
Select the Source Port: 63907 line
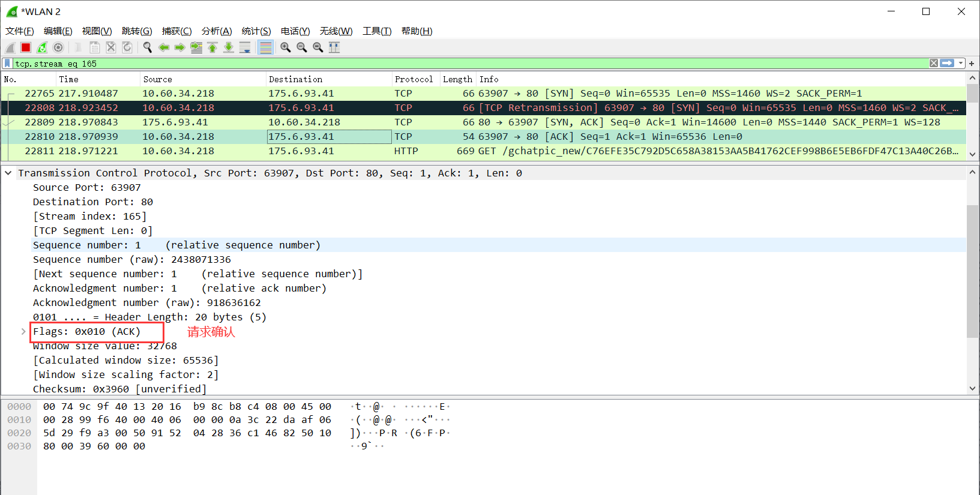(87, 187)
